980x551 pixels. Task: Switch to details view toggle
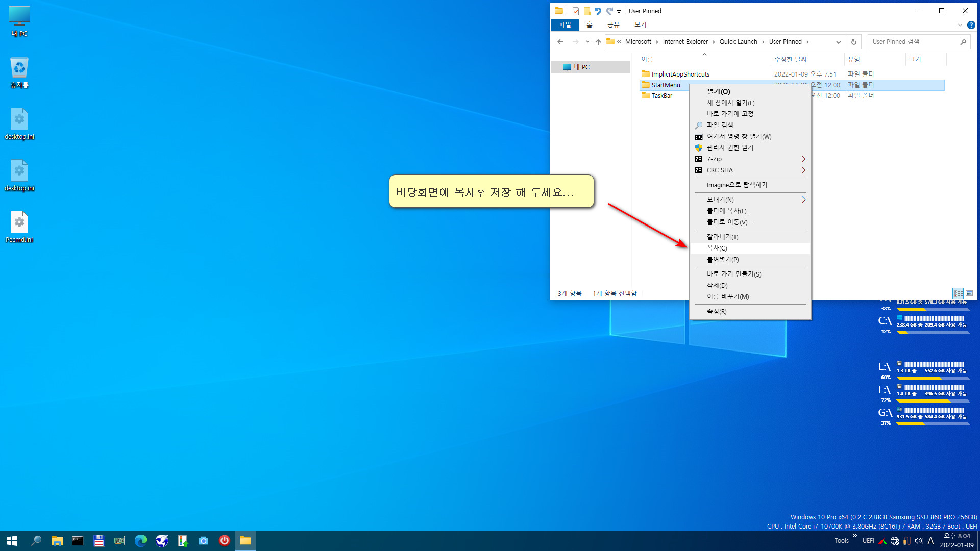pyautogui.click(x=958, y=293)
